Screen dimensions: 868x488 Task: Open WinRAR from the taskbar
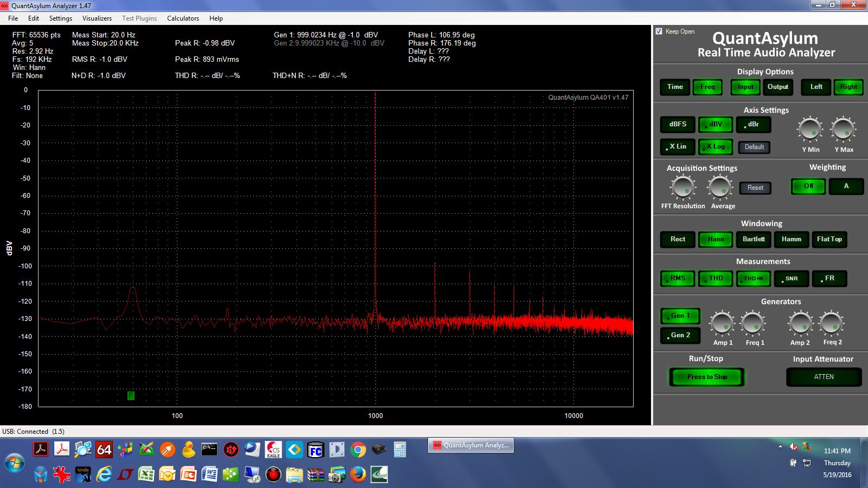tap(315, 474)
